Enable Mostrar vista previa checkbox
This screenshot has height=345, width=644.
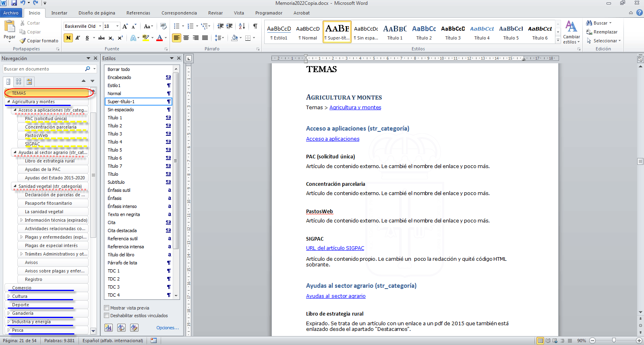pos(107,308)
